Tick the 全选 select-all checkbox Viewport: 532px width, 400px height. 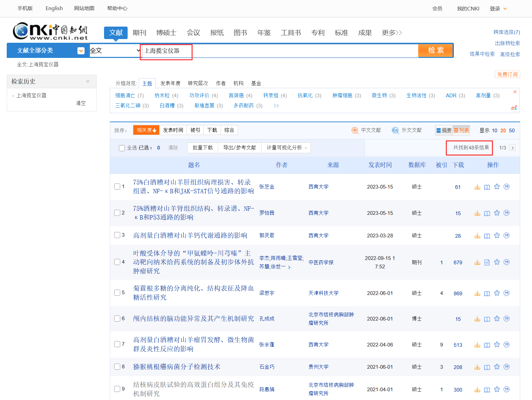(122, 148)
